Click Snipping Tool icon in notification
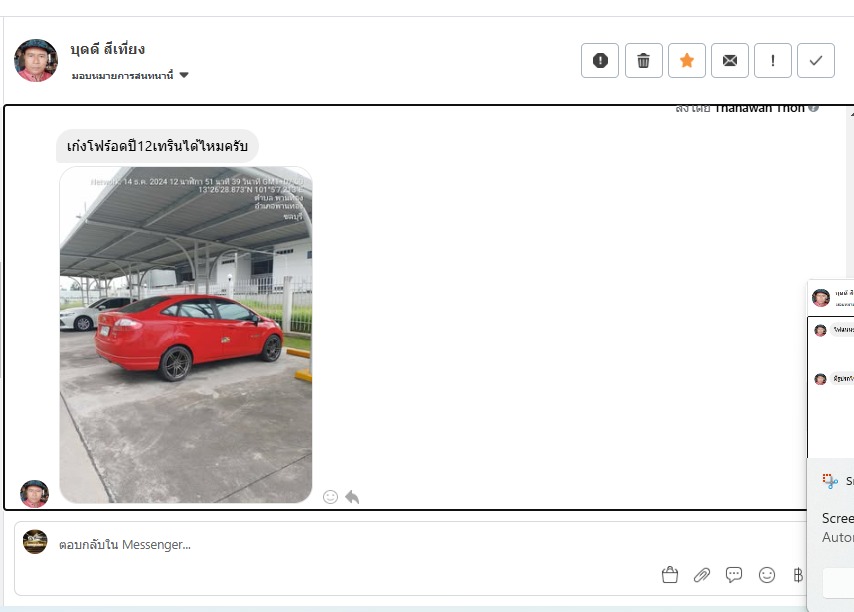This screenshot has width=854, height=612. [830, 481]
